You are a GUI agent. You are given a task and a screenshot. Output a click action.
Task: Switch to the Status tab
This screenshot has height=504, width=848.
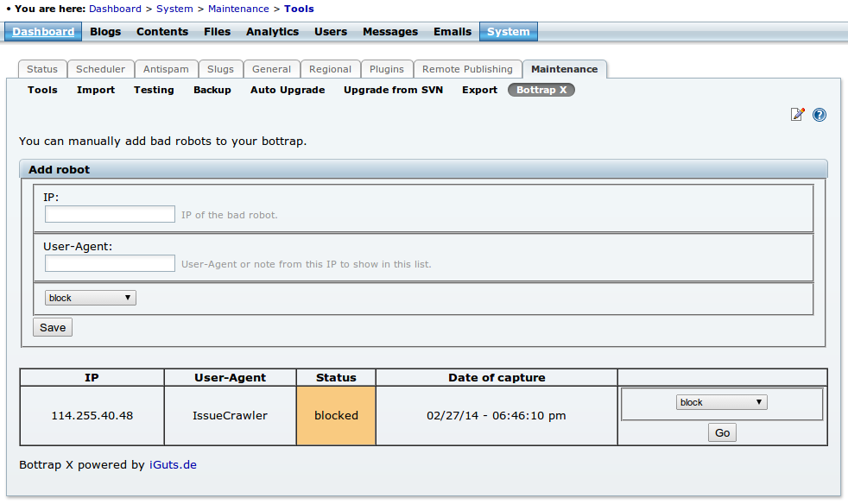tap(42, 69)
